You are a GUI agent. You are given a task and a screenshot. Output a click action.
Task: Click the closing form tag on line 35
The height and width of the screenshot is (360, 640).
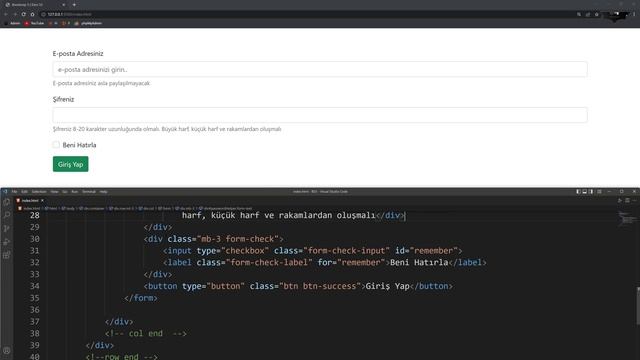coord(141,298)
